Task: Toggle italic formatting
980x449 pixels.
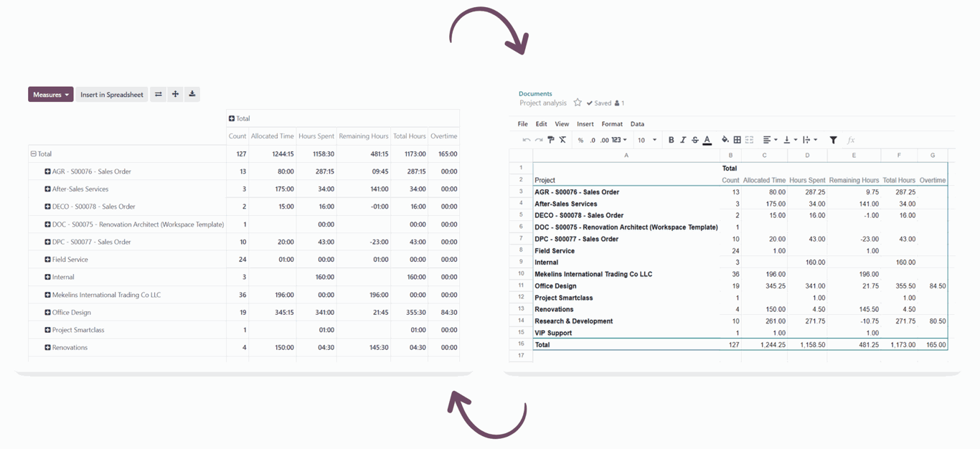Action: (683, 139)
